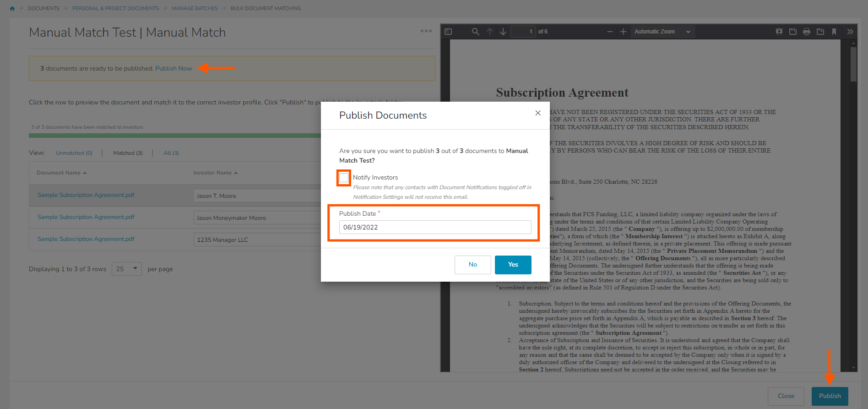Switch PDF to presentation mode
The width and height of the screenshot is (868, 409).
tap(779, 32)
